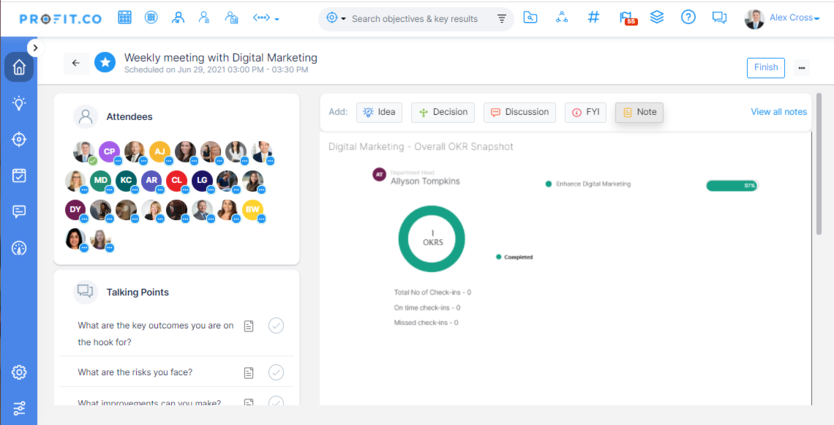Click the blue star meeting icon
This screenshot has height=425, width=834.
105,63
